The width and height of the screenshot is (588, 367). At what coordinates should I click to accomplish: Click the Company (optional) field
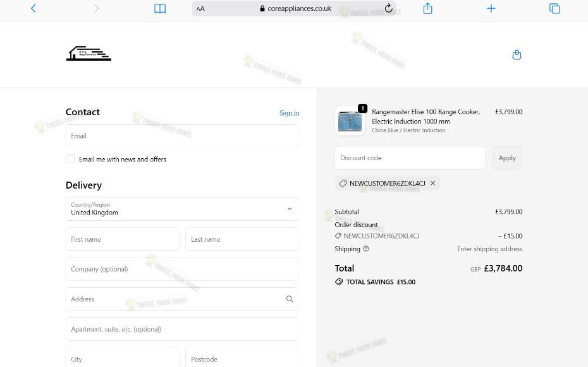pyautogui.click(x=182, y=269)
